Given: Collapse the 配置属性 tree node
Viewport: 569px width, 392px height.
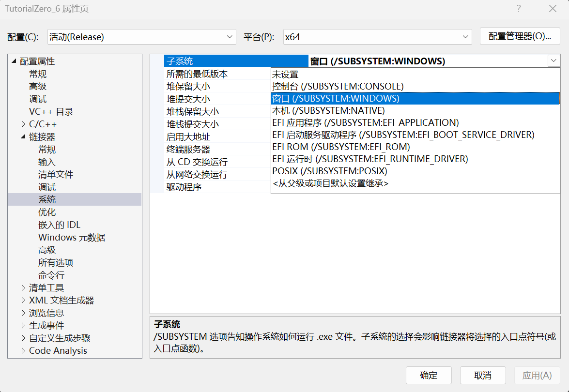Looking at the screenshot, I should coord(14,61).
